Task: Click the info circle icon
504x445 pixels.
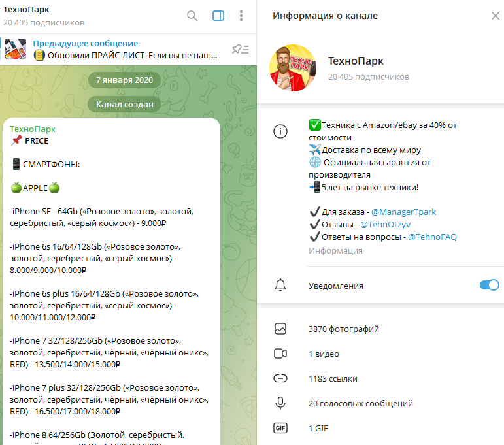Action: 280,131
